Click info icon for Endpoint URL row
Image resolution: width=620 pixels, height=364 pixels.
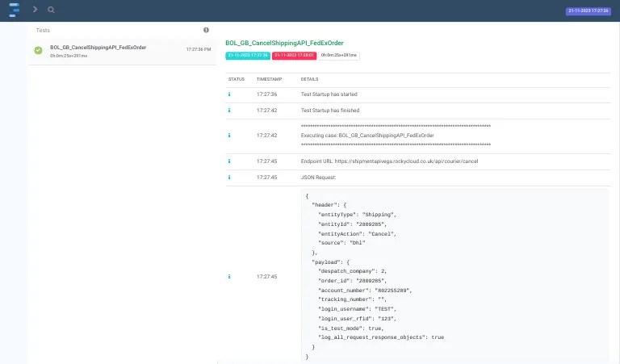coord(229,161)
